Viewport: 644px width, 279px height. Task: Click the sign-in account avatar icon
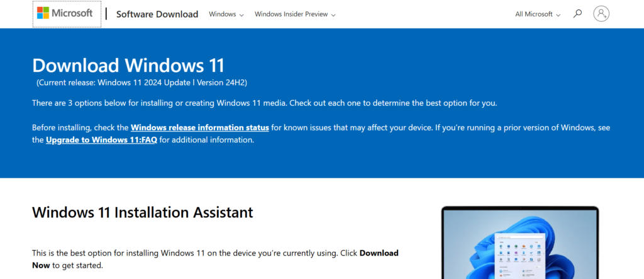[601, 14]
